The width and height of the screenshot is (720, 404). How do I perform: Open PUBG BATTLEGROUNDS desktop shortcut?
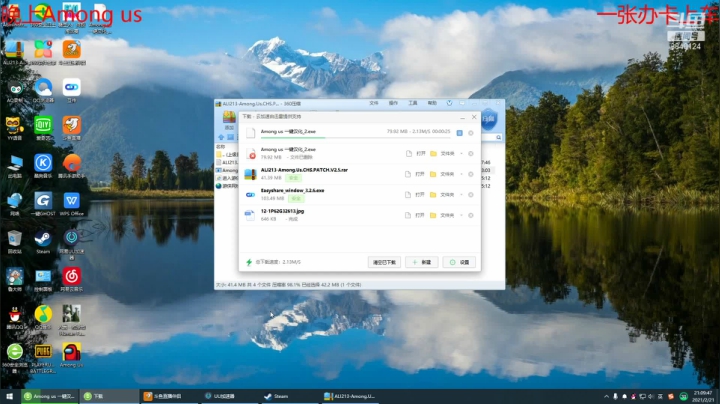coord(43,358)
